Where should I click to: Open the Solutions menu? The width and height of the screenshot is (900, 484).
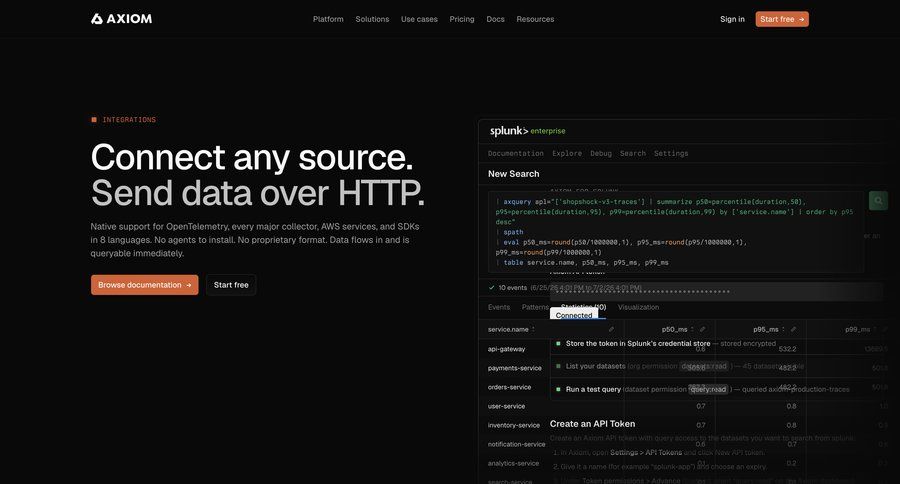tap(372, 19)
